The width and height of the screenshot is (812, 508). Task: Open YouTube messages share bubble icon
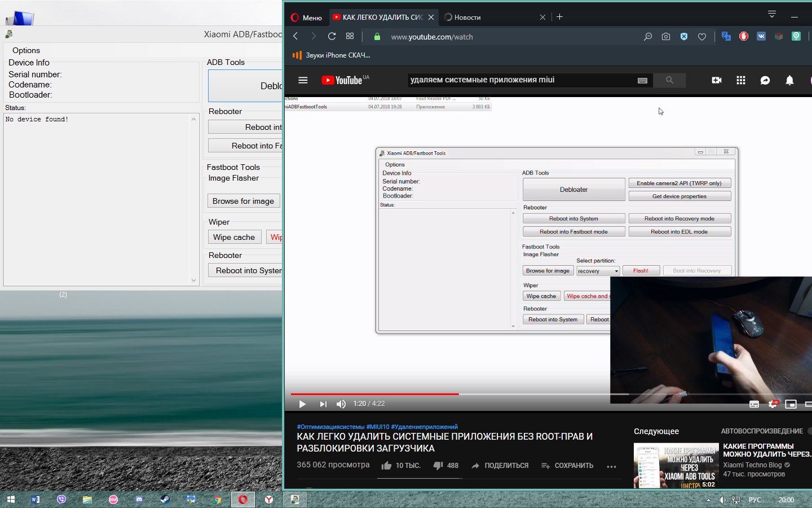click(x=765, y=80)
